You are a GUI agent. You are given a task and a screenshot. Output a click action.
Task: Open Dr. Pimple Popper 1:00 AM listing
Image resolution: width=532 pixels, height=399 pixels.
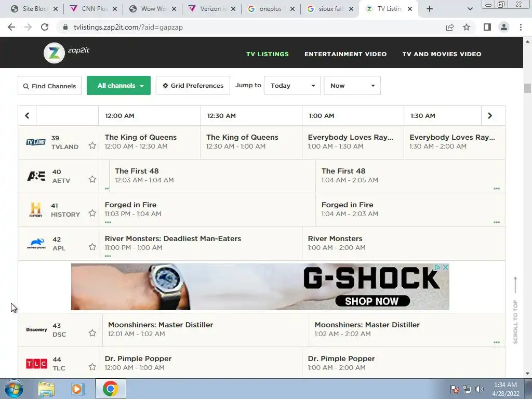pos(403,362)
